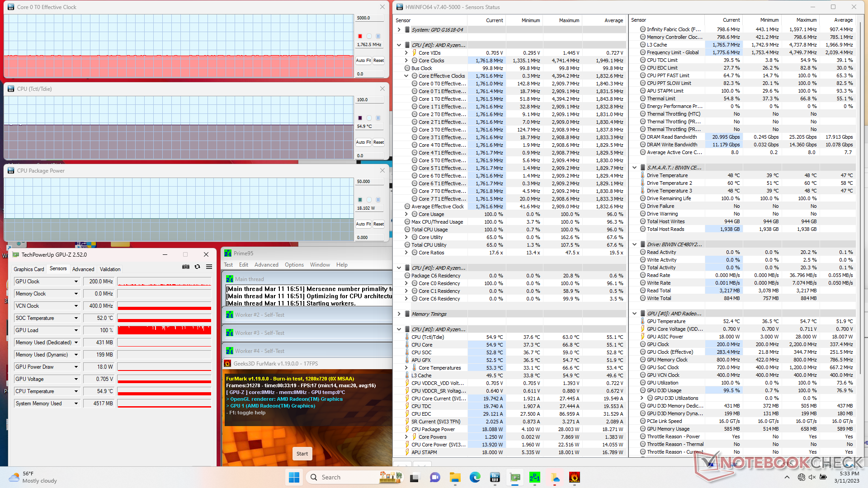Click the Prime95 icon in the taskbar
Viewport: 868px width, 488px height.
point(534,477)
